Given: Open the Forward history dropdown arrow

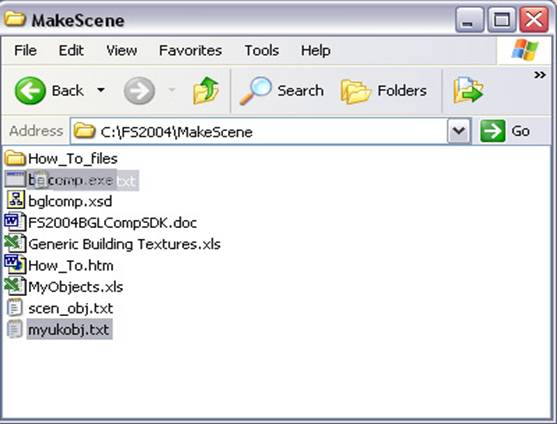Looking at the screenshot, I should pos(172,90).
